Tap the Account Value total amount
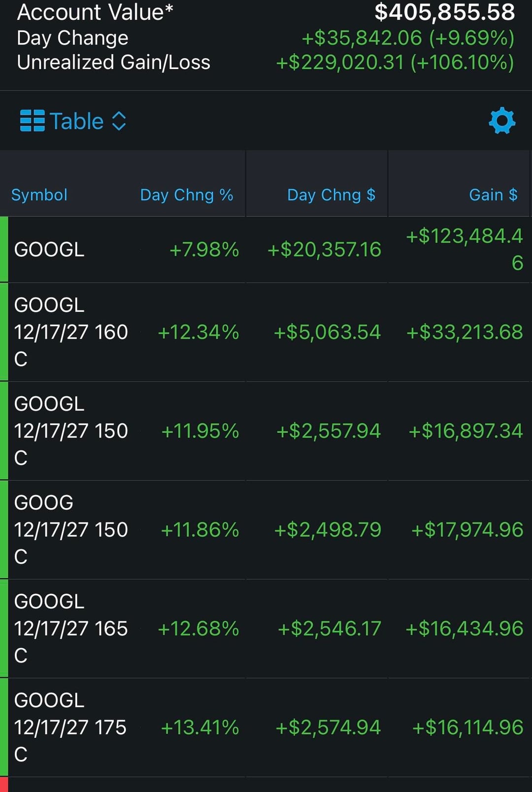Viewport: 532px width, 792px height. point(444,12)
